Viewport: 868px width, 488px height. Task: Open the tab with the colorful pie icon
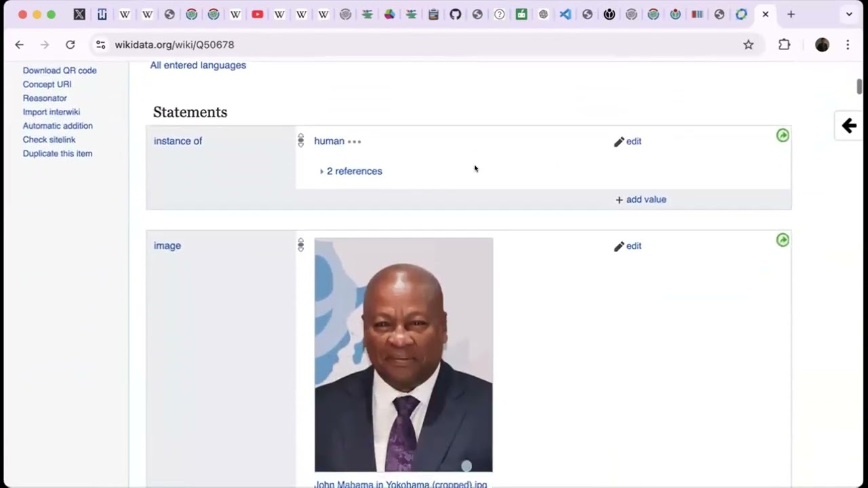click(x=389, y=14)
